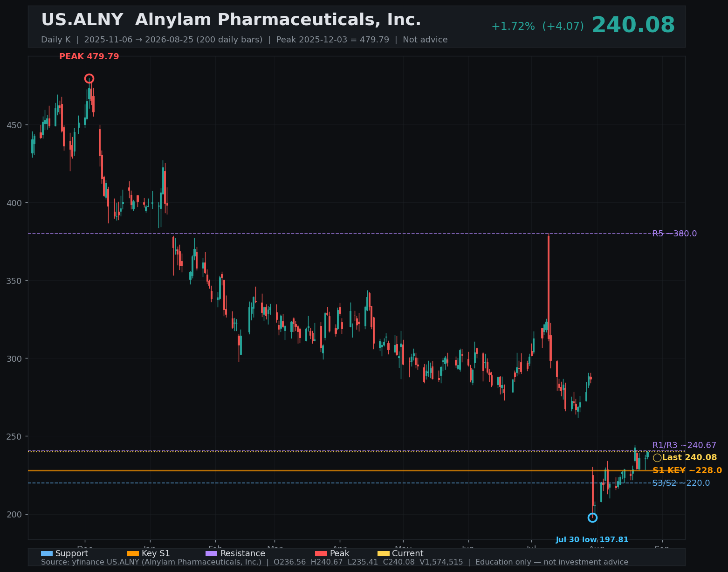Click the 'S3/S2 ~220.0' support label

pos(681,483)
